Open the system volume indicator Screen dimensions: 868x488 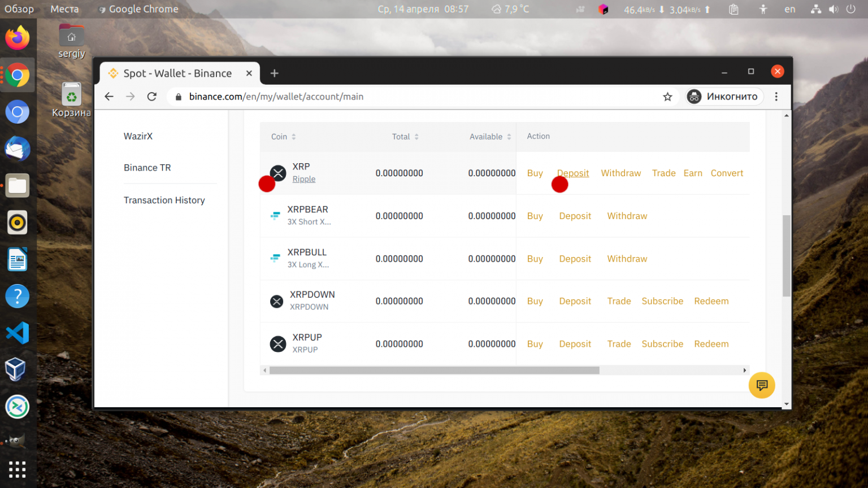(x=834, y=9)
